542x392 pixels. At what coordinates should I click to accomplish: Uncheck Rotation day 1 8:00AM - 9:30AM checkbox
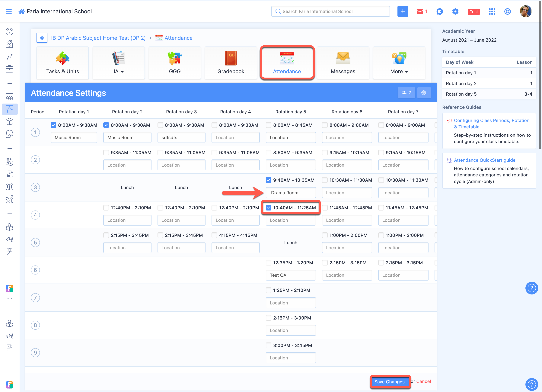[x=53, y=125]
